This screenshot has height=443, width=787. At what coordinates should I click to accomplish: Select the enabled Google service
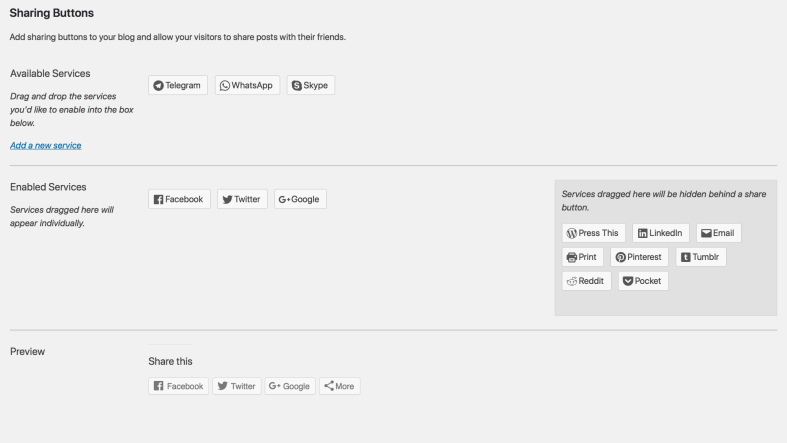[x=300, y=199]
